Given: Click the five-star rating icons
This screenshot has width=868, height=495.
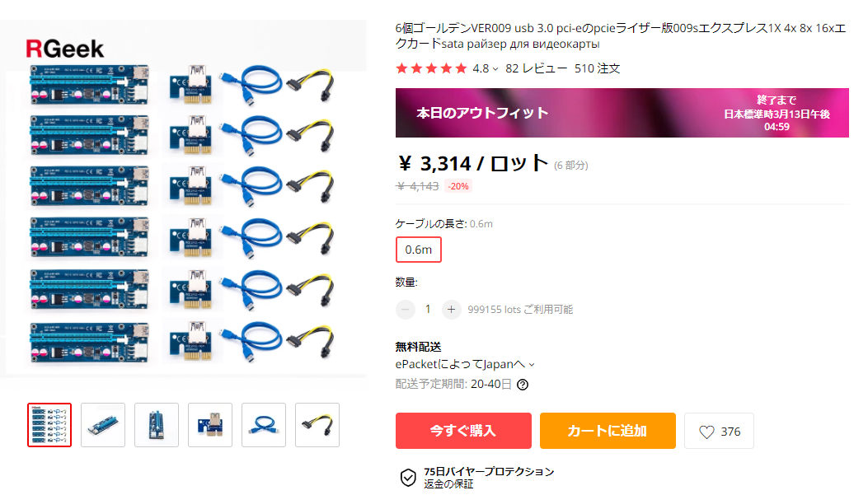Looking at the screenshot, I should 431,68.
